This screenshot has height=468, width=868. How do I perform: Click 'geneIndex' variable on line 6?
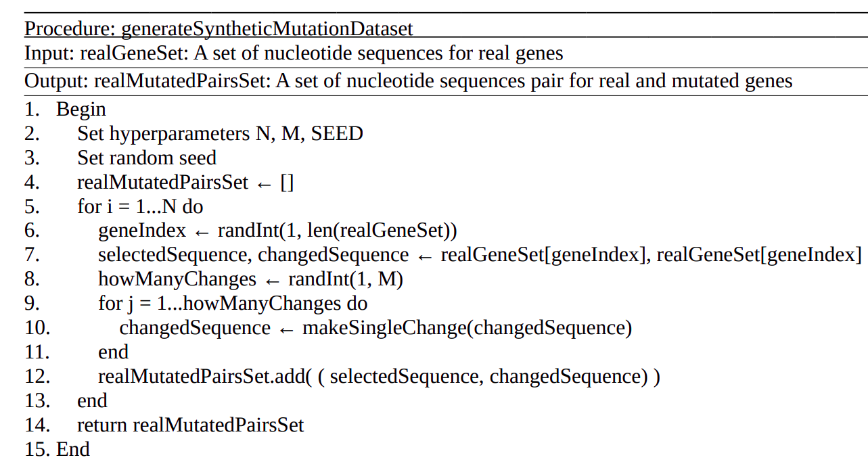pyautogui.click(x=142, y=231)
